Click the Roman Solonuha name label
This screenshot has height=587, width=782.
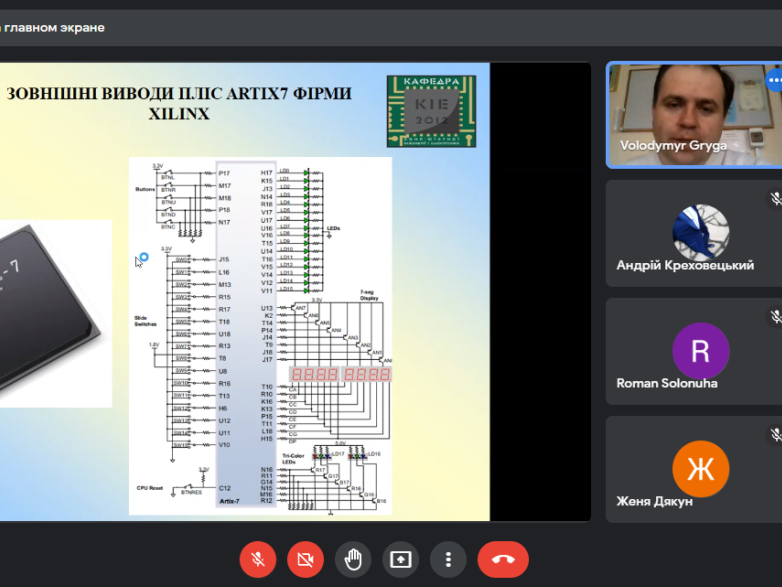click(666, 383)
